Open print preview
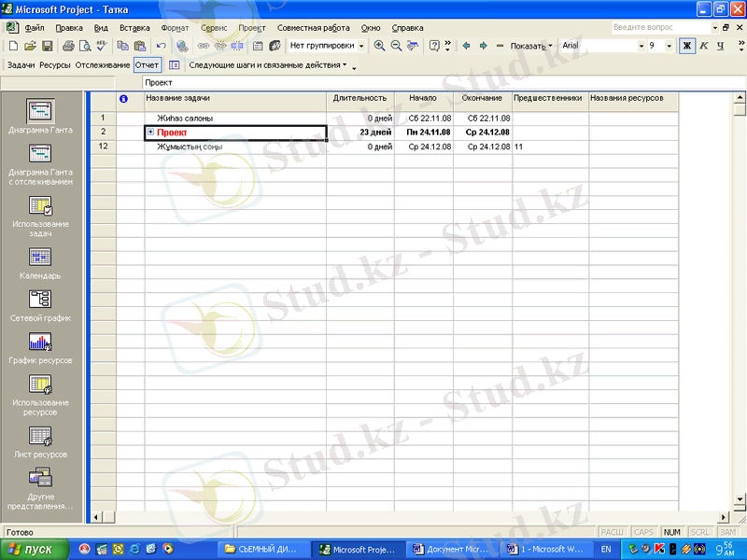Image resolution: width=747 pixels, height=560 pixels. click(85, 46)
